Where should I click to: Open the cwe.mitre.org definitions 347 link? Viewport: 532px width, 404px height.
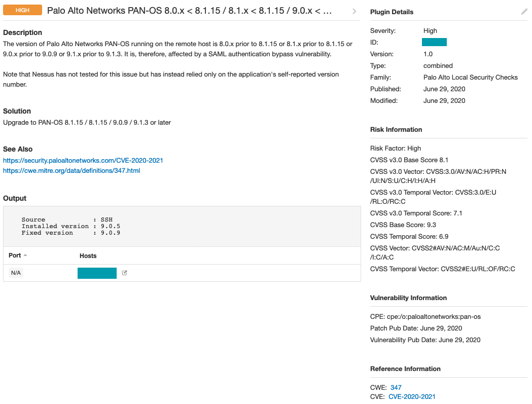point(72,171)
